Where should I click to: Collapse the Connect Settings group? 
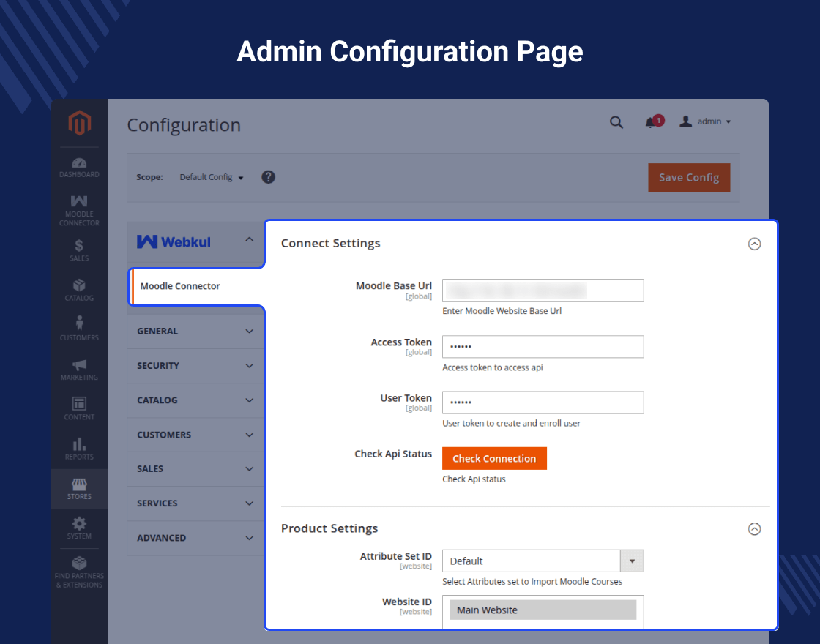[x=754, y=244]
